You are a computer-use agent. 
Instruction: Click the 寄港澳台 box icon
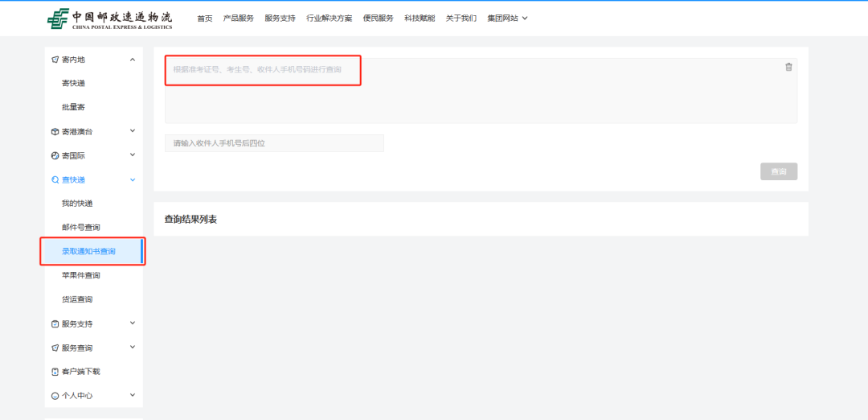(x=55, y=132)
